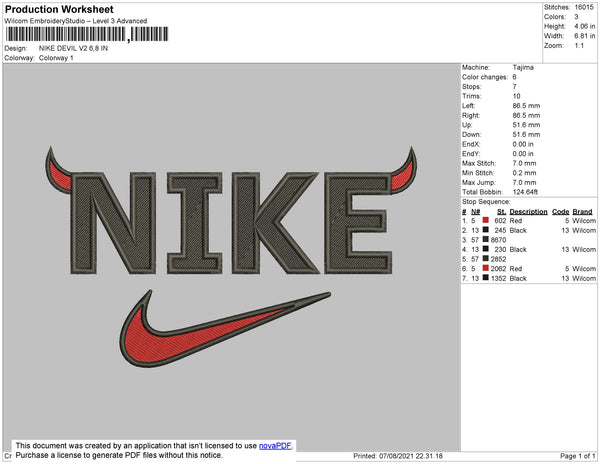Click the 'Up:' label
The width and height of the screenshot is (600, 464).
pyautogui.click(x=467, y=125)
